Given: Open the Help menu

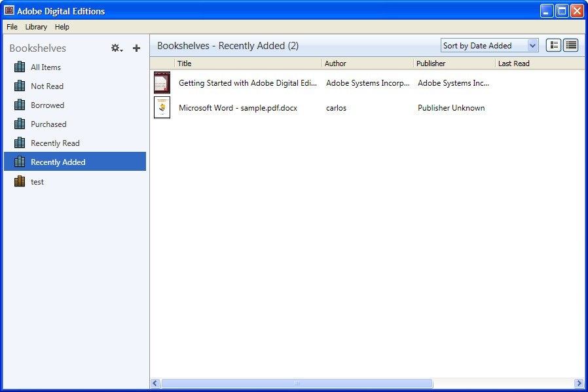Looking at the screenshot, I should pyautogui.click(x=62, y=27).
